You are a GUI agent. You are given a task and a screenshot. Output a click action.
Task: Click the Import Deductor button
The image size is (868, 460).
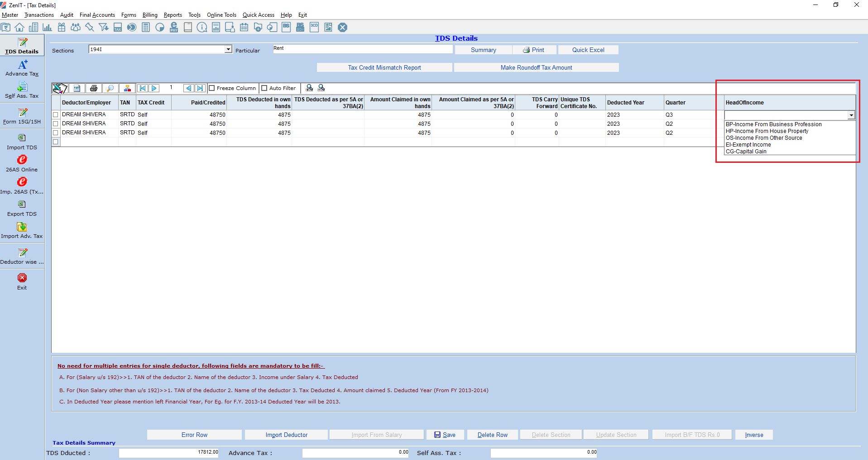point(286,435)
